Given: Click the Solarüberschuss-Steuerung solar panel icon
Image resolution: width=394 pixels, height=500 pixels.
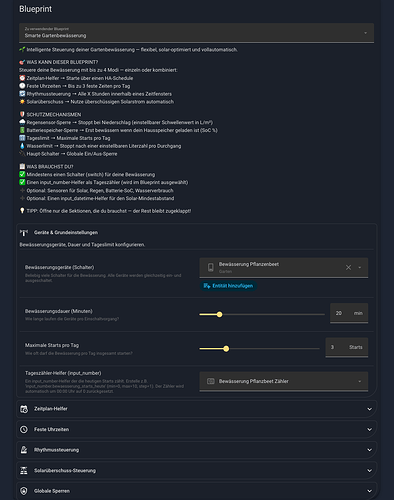Looking at the screenshot, I should pos(24,471).
